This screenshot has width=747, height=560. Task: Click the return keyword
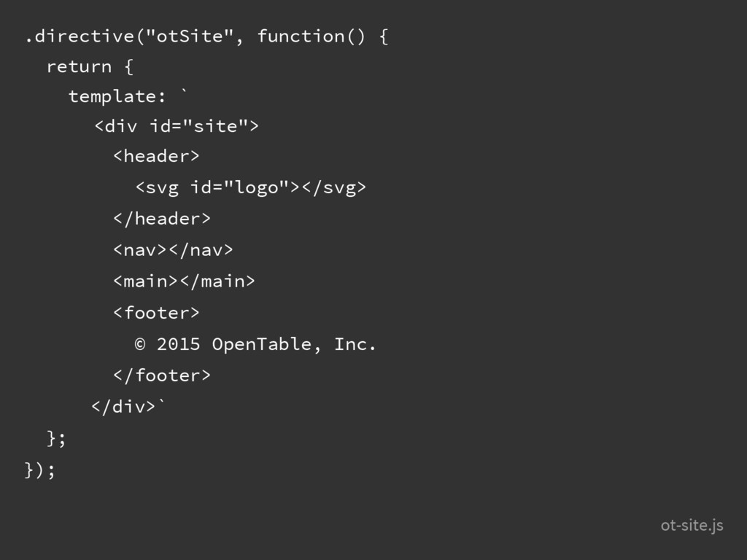point(79,66)
